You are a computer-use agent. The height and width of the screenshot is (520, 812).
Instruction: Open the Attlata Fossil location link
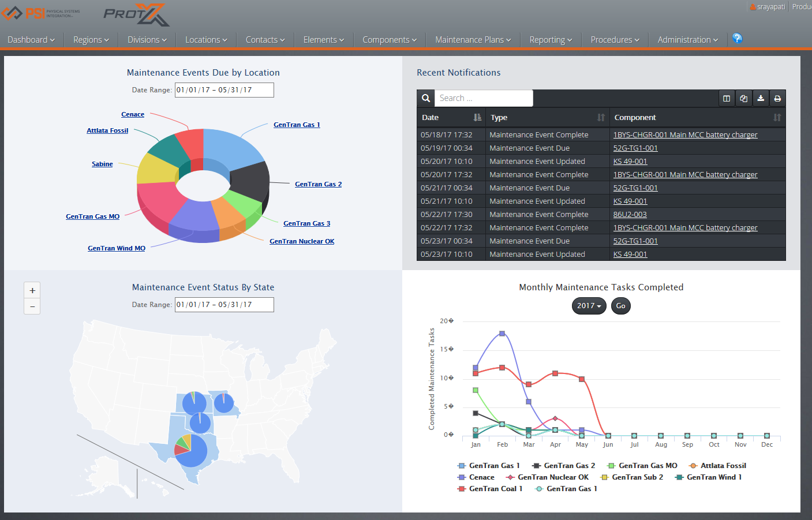[x=107, y=130]
